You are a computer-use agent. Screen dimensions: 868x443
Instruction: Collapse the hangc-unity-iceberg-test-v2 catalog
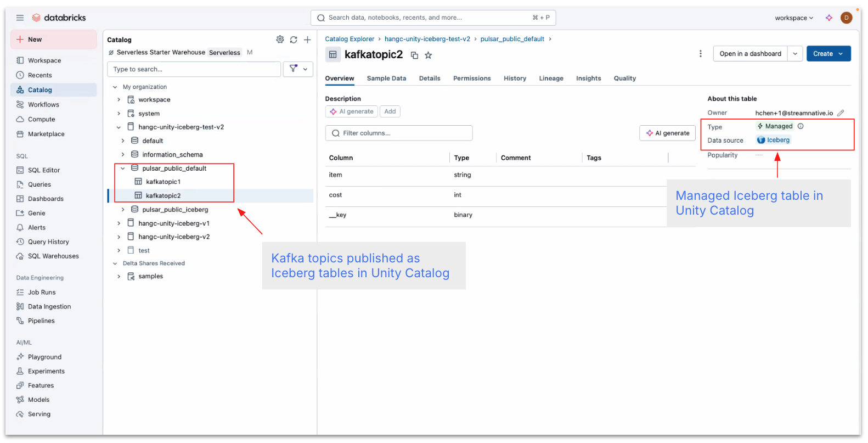119,127
